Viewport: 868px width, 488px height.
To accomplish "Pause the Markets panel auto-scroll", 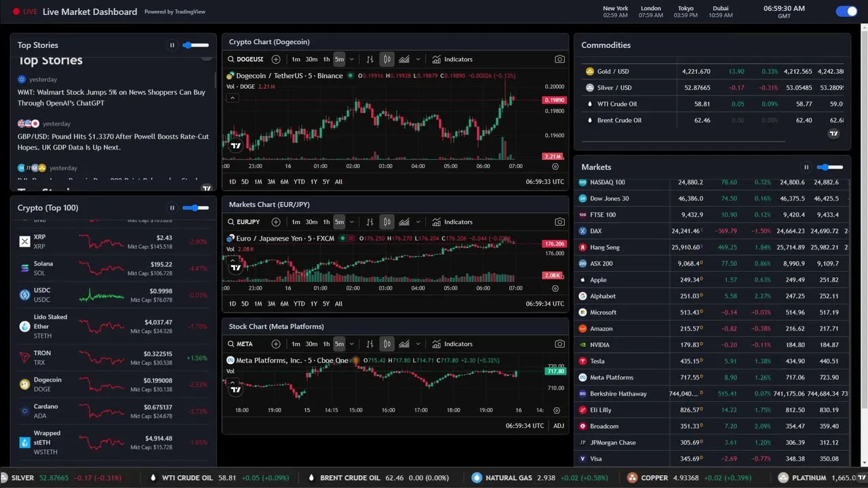I will point(806,167).
